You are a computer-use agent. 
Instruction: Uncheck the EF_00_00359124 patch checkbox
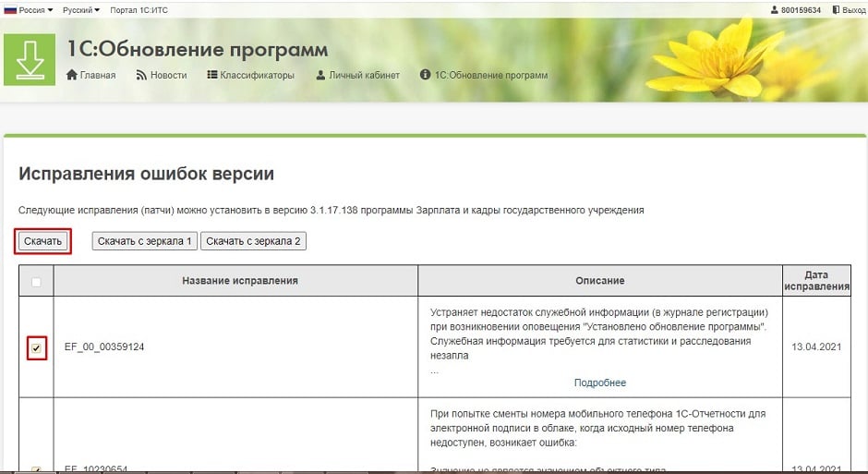[x=36, y=348]
